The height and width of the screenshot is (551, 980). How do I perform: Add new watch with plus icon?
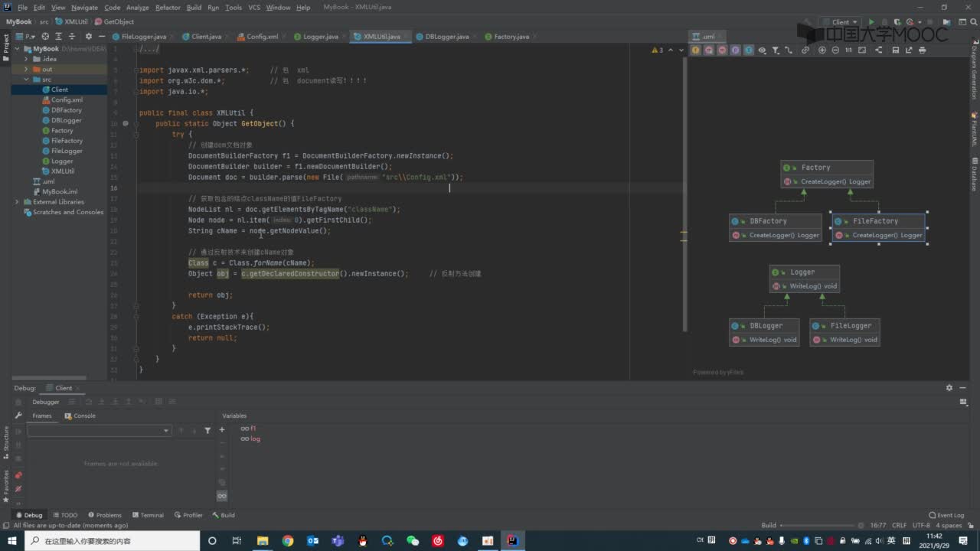point(222,429)
